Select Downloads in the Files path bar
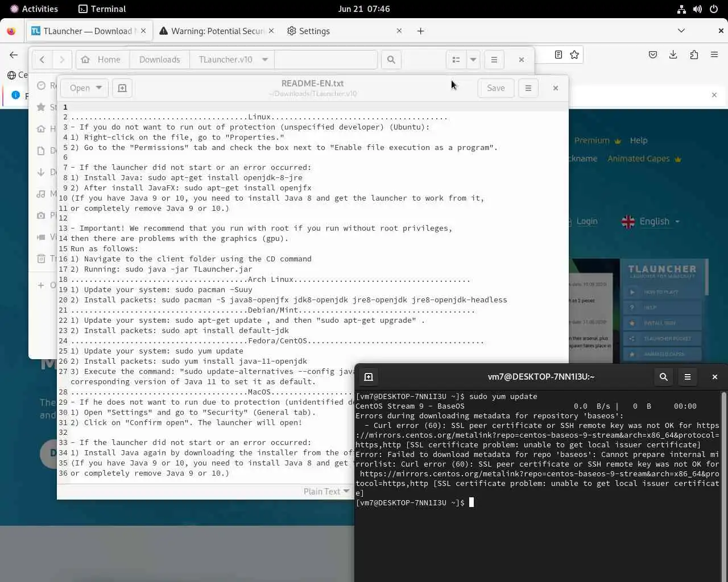The image size is (728, 582). (160, 59)
